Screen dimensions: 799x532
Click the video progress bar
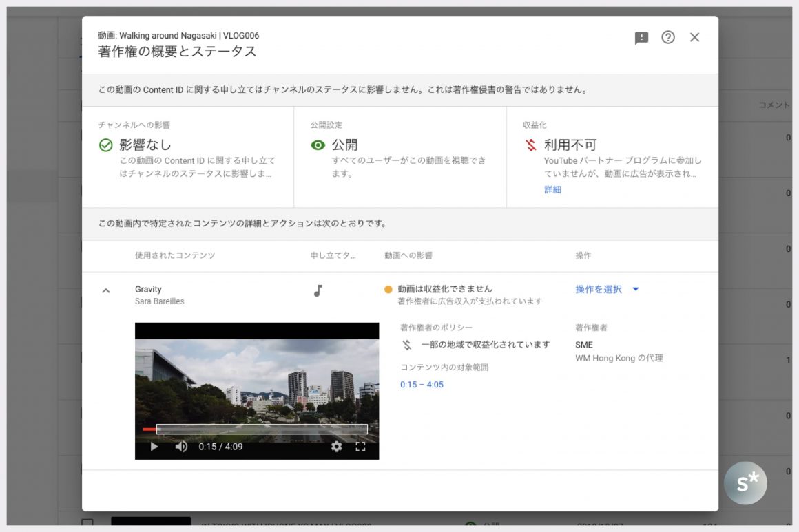tap(262, 429)
